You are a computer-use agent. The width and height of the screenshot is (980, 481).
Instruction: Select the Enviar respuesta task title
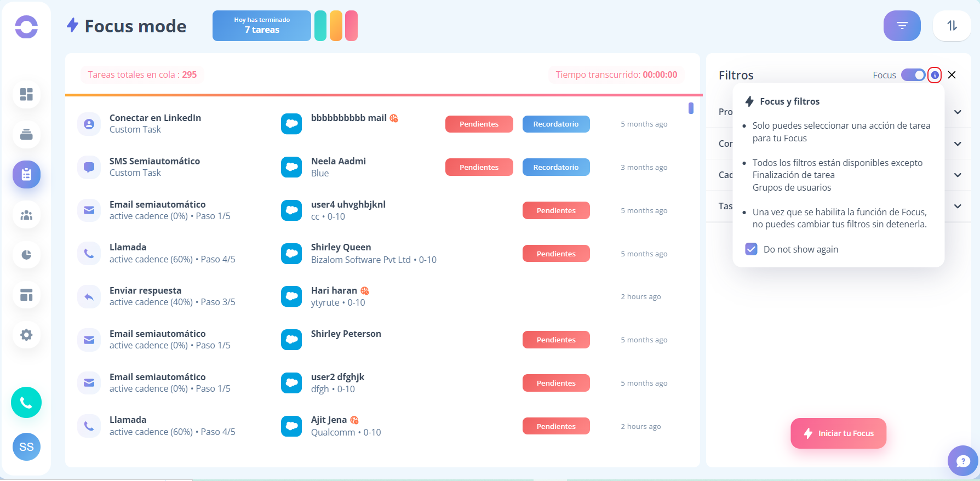pos(145,290)
